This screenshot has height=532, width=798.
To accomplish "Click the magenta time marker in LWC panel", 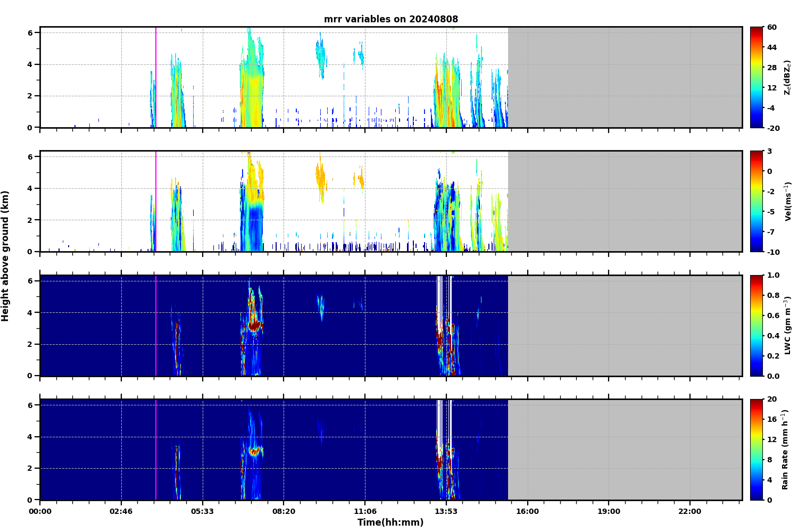I will [156, 326].
